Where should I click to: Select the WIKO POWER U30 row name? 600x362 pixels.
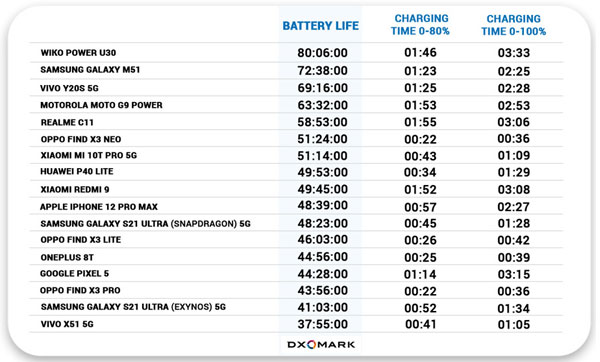pos(78,53)
